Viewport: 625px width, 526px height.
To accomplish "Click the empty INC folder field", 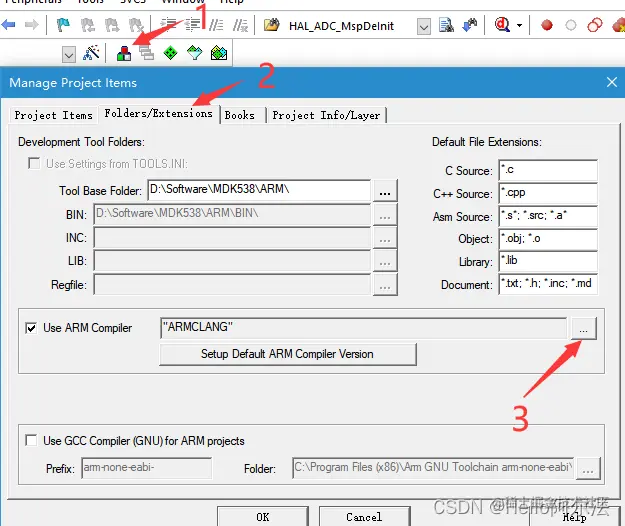I will coord(232,238).
